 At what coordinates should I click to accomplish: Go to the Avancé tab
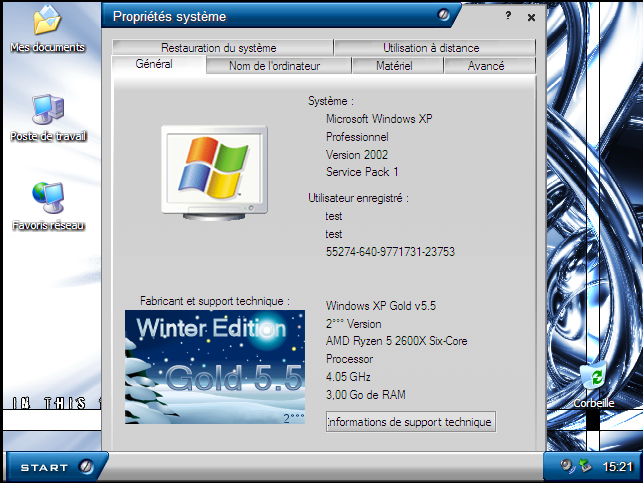pos(490,66)
